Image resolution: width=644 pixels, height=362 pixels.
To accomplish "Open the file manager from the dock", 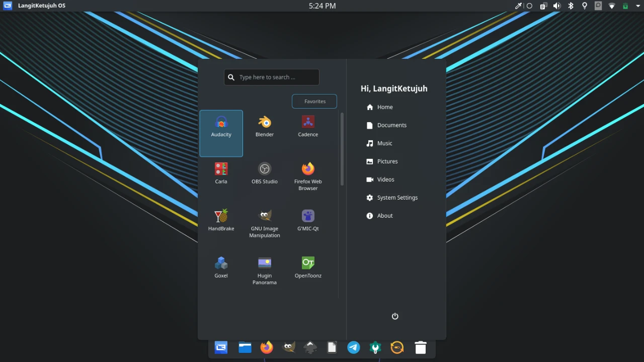I will pos(245,347).
